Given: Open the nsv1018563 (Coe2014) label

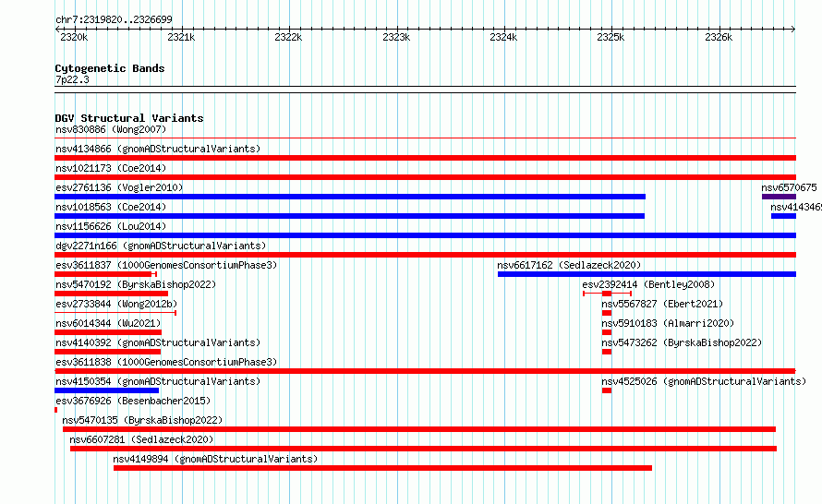Looking at the screenshot, I should (111, 207).
